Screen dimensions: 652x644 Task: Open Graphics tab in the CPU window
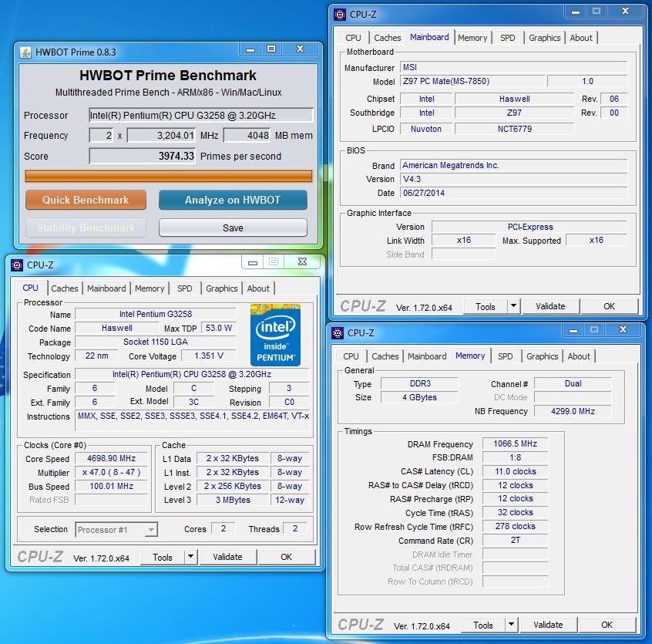(x=222, y=288)
